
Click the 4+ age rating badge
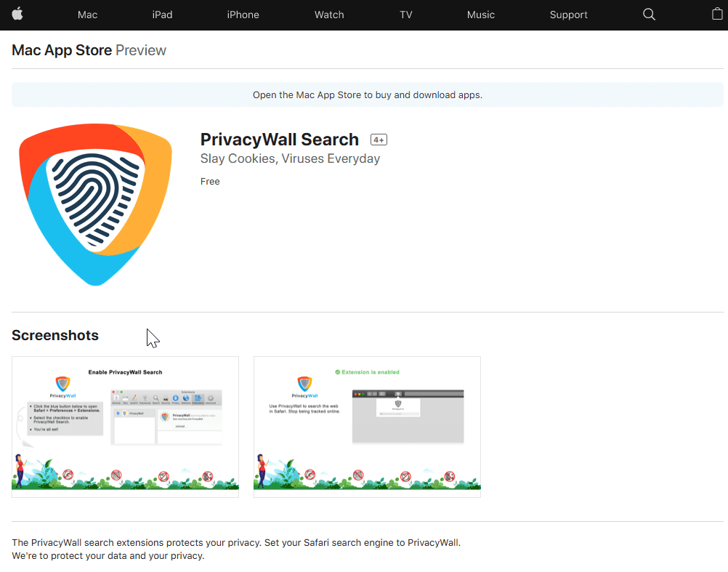(379, 140)
